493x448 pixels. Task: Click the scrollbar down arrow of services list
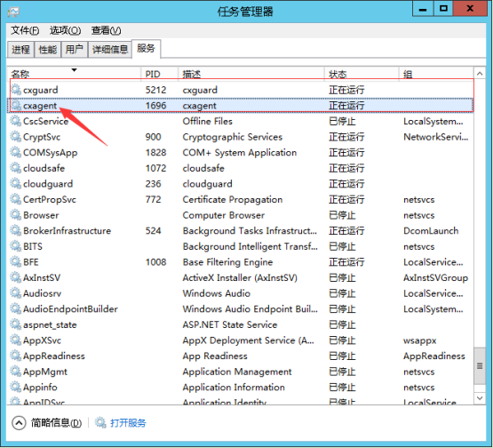click(x=480, y=398)
